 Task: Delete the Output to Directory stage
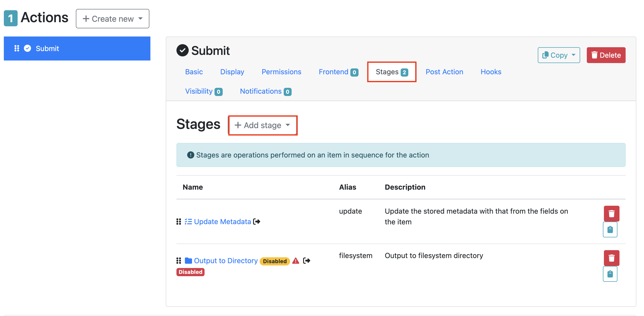[x=611, y=258]
